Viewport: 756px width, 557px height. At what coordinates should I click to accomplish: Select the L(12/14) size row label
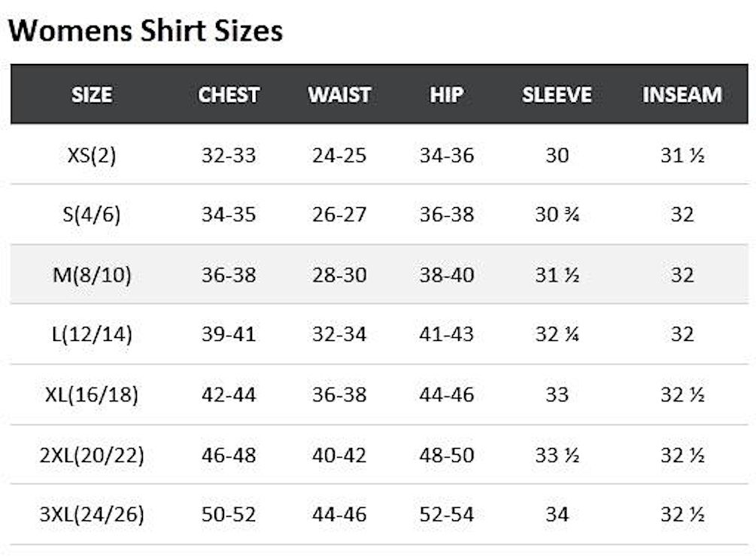click(x=92, y=334)
